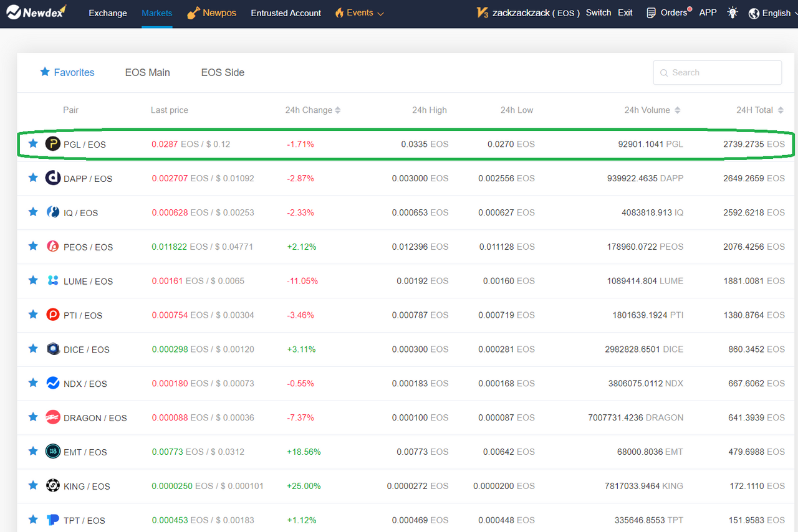798x532 pixels.
Task: Click the Orders document icon
Action: tap(651, 12)
